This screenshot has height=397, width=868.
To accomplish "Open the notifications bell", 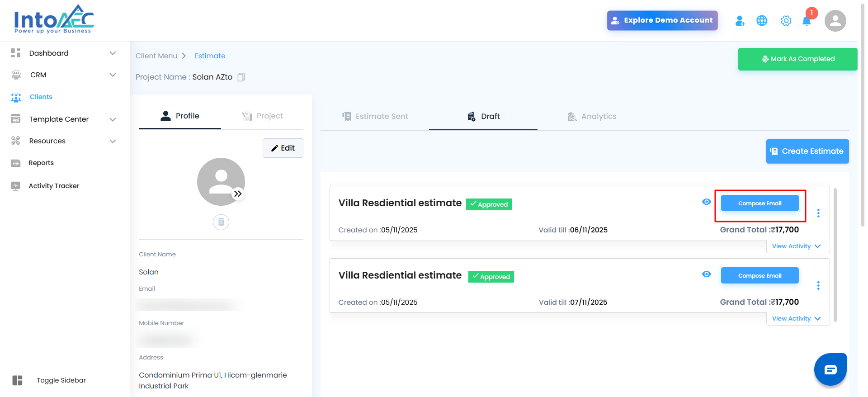I will click(807, 21).
